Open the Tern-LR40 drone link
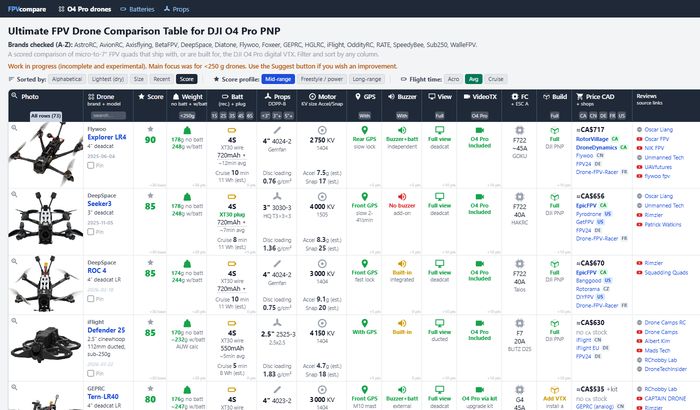700x410 pixels. 103,397
